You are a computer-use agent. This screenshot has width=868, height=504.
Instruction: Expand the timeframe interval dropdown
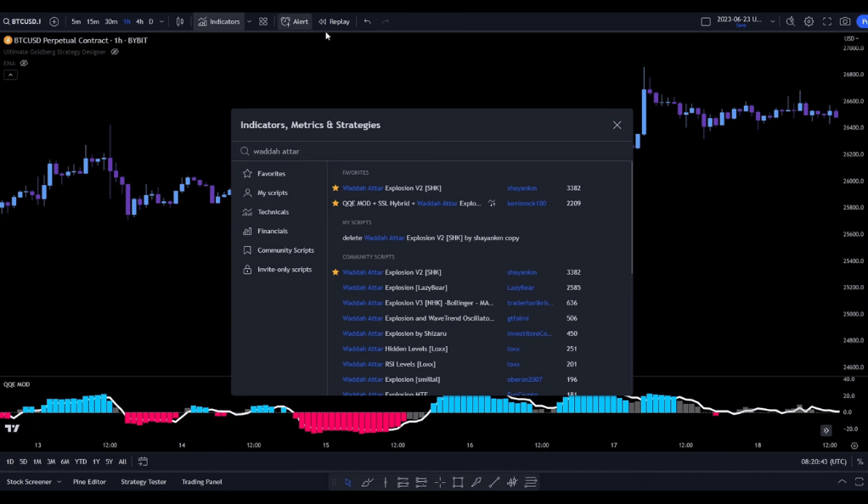161,21
